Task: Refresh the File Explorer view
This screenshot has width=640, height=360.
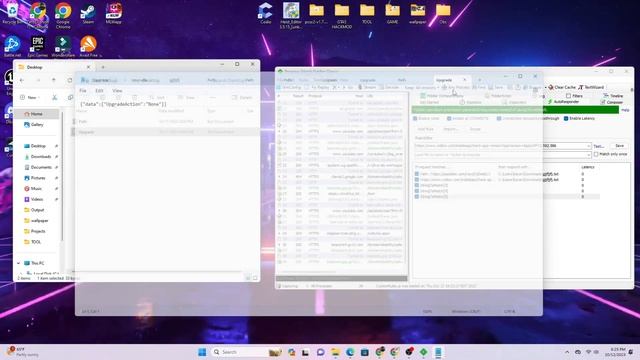Action: (x=69, y=80)
